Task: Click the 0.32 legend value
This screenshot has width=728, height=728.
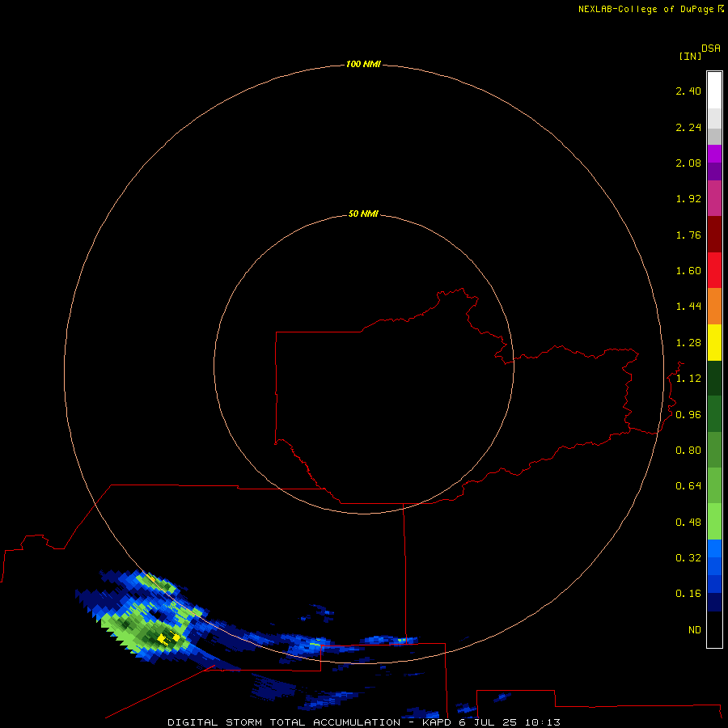Action: pos(688,557)
